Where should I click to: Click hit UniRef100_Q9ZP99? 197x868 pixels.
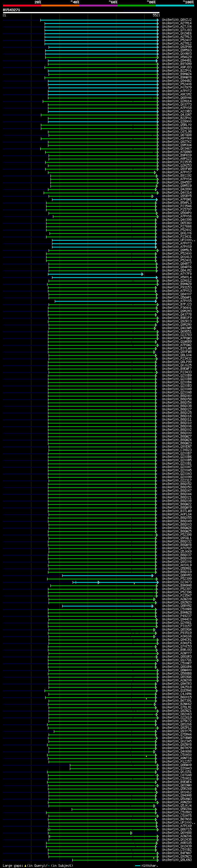click(177, 47)
